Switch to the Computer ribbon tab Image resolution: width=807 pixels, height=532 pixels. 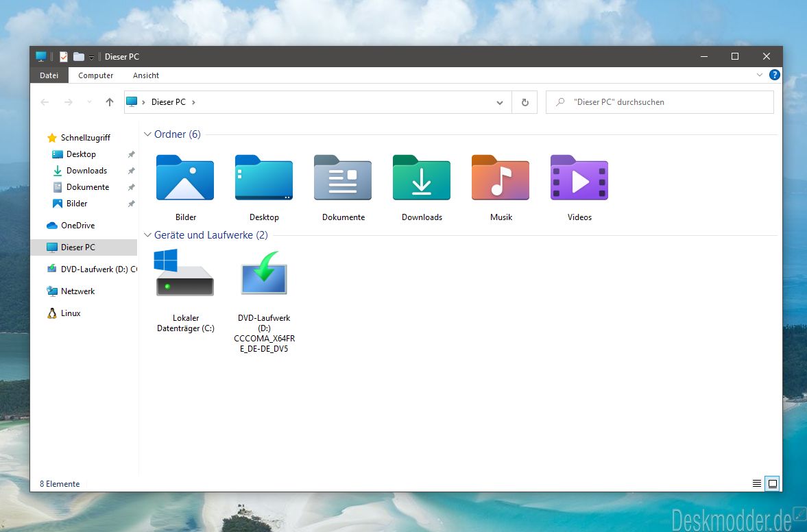point(96,75)
